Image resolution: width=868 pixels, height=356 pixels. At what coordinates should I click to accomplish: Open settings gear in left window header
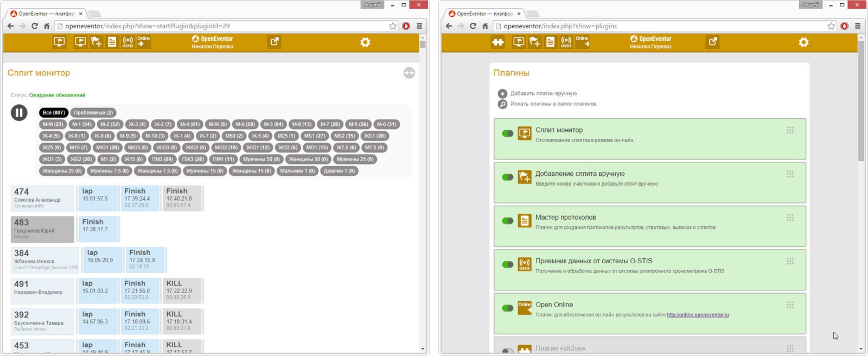(x=365, y=42)
